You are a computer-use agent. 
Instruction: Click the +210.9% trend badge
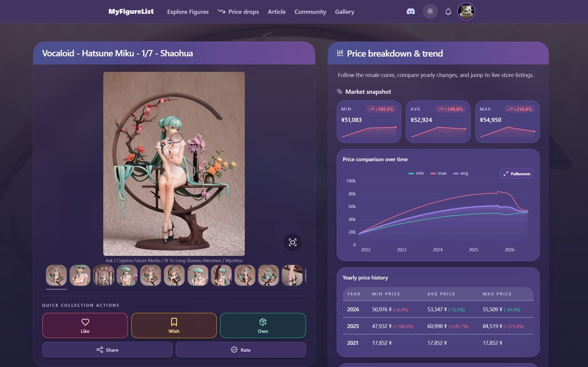click(x=520, y=109)
